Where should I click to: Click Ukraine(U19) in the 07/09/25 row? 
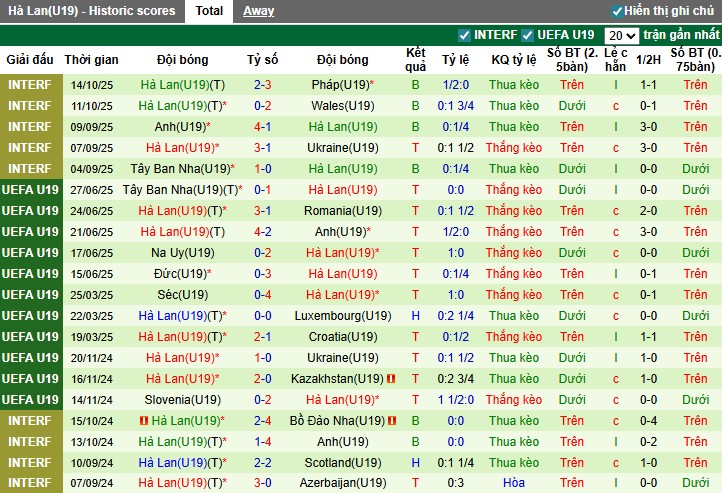(343, 148)
